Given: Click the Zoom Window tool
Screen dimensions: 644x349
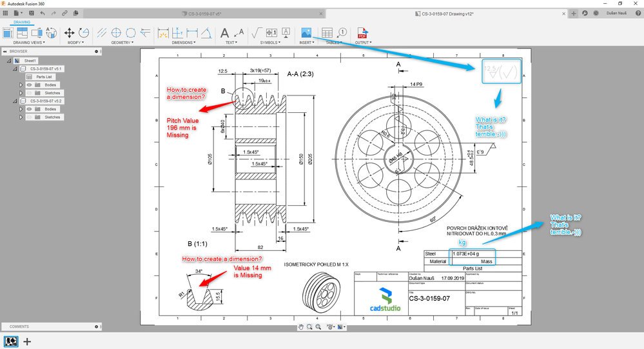Looking at the screenshot, I should click(x=309, y=327).
